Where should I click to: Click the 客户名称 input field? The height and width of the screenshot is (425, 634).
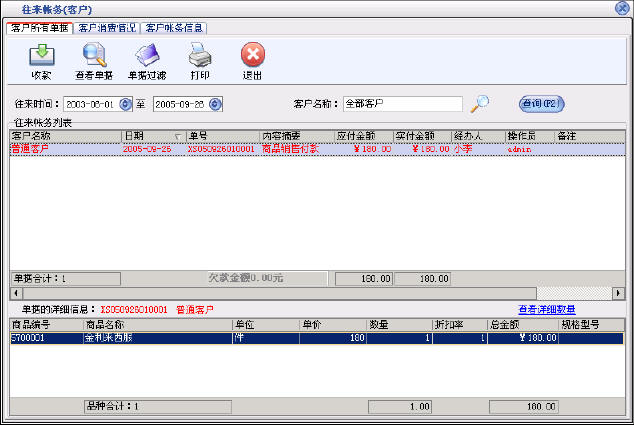click(402, 104)
